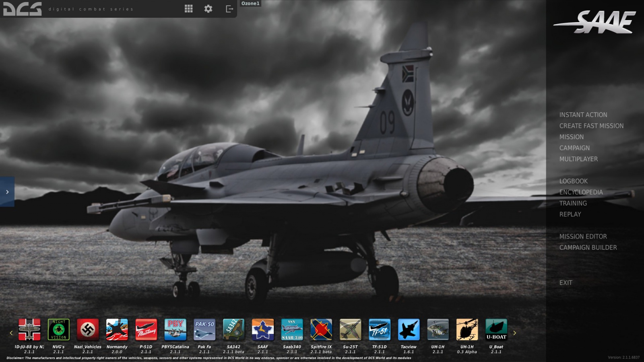Expand the modules list with the right chevron

[514, 333]
